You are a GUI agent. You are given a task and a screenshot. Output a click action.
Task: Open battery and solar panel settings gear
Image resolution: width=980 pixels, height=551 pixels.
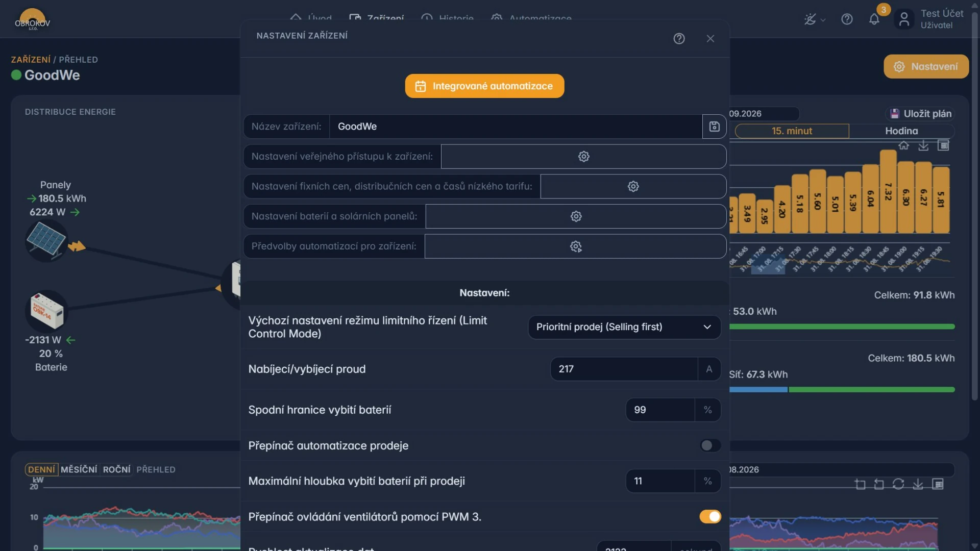(x=576, y=216)
